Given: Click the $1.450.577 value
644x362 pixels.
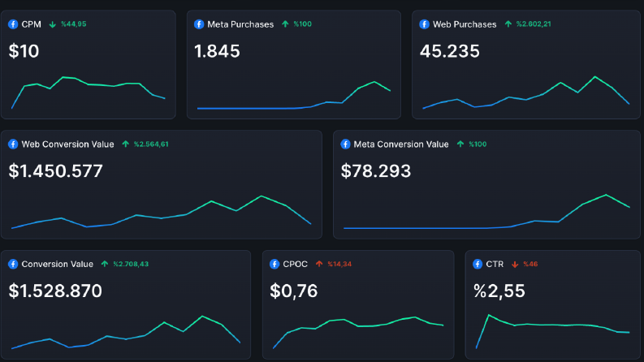Looking at the screenshot, I should pos(55,171).
